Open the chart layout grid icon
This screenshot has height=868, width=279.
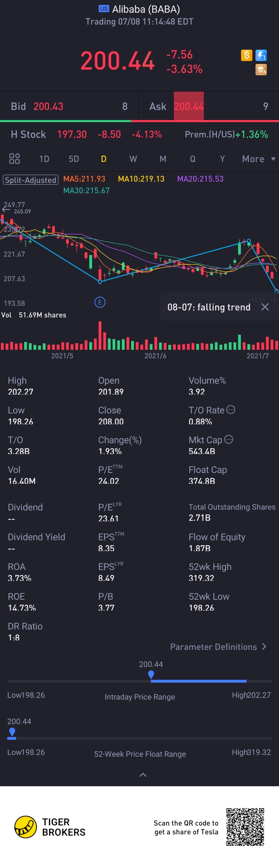tap(14, 159)
